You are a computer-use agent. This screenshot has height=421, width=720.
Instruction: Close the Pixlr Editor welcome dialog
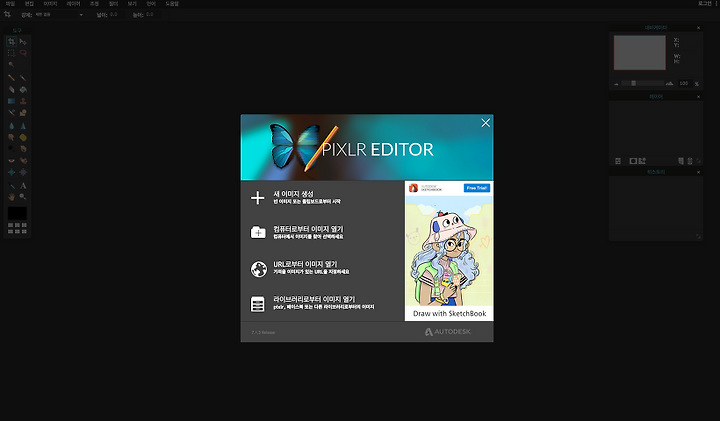point(485,123)
